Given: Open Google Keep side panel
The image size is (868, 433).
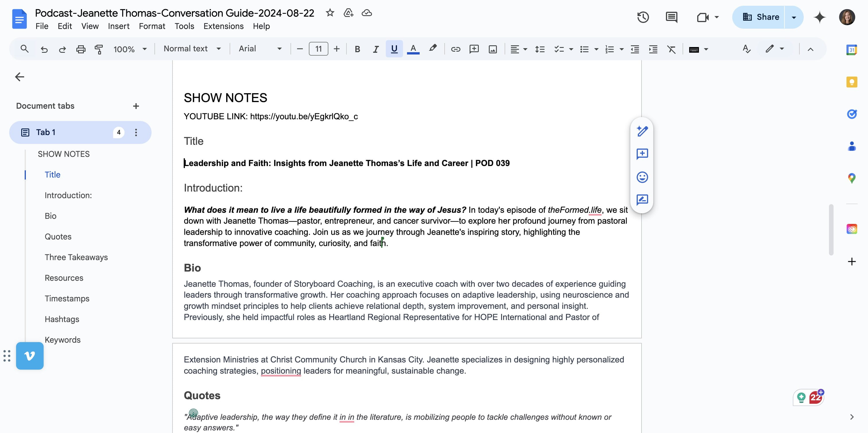Looking at the screenshot, I should 852,82.
